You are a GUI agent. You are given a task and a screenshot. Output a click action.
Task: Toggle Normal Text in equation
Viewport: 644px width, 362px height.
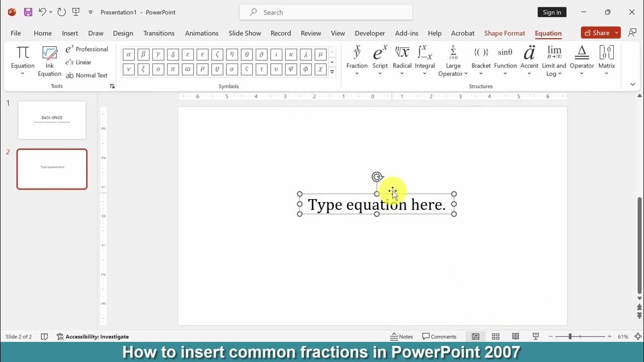click(x=87, y=75)
